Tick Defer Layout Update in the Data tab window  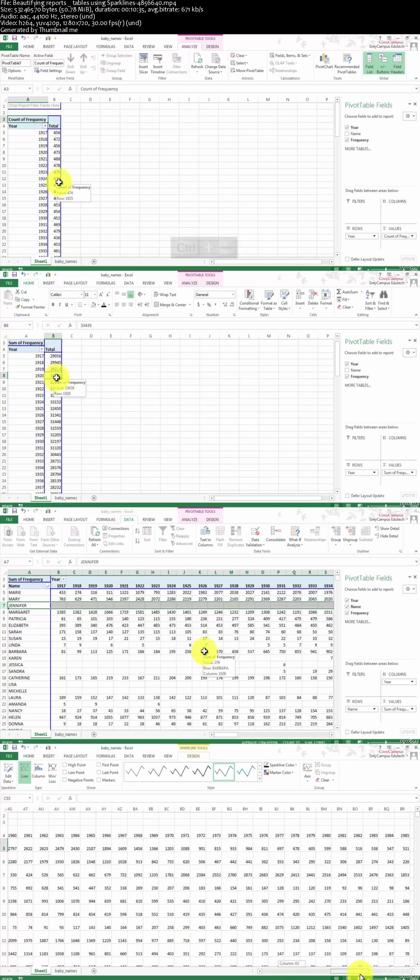pos(347,732)
